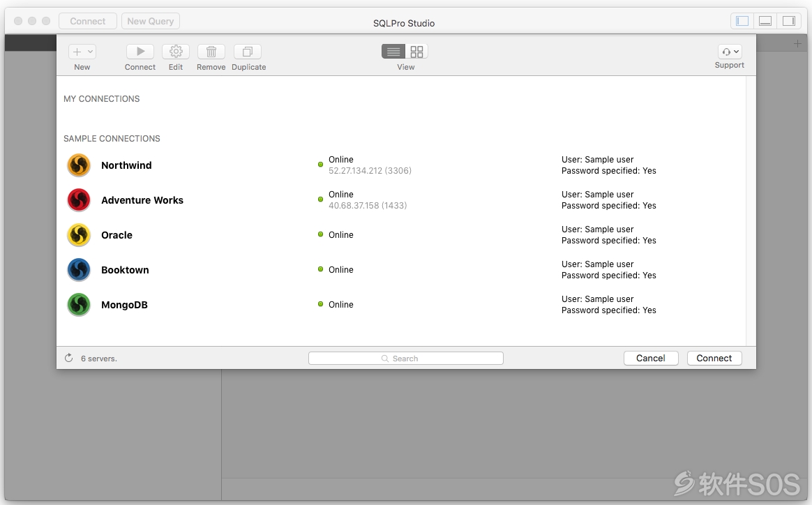The height and width of the screenshot is (505, 812).
Task: Click Northwind's Sample user info
Action: point(598,160)
